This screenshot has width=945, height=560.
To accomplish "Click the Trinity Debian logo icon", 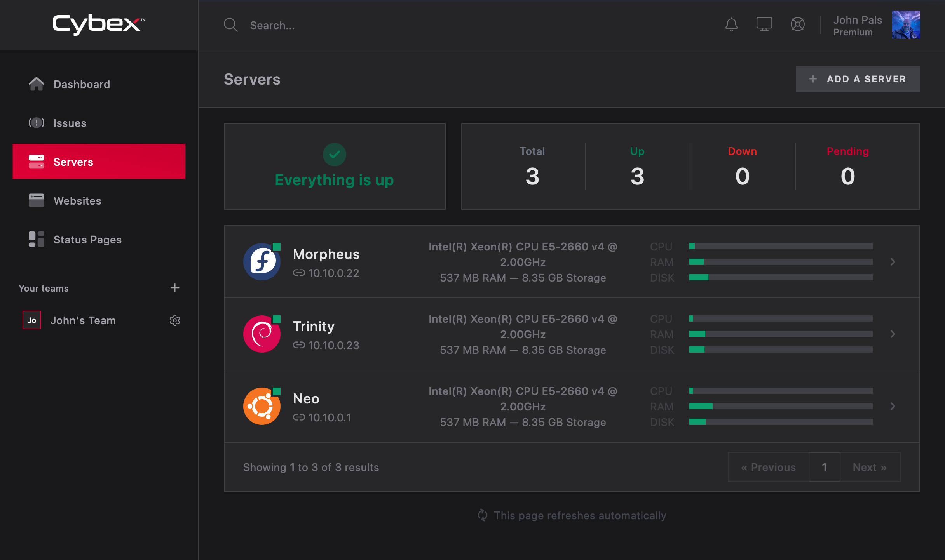I will [262, 334].
